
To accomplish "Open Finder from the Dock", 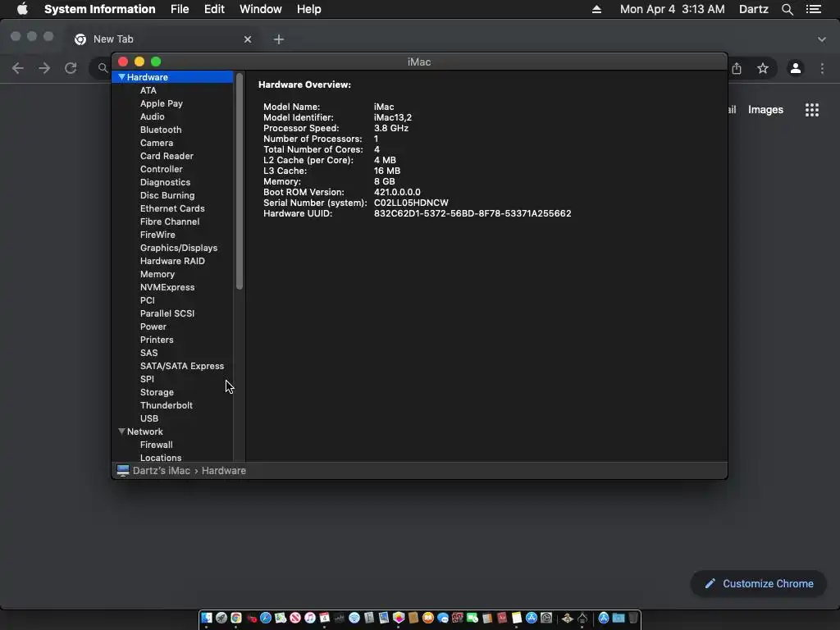I will (206, 618).
